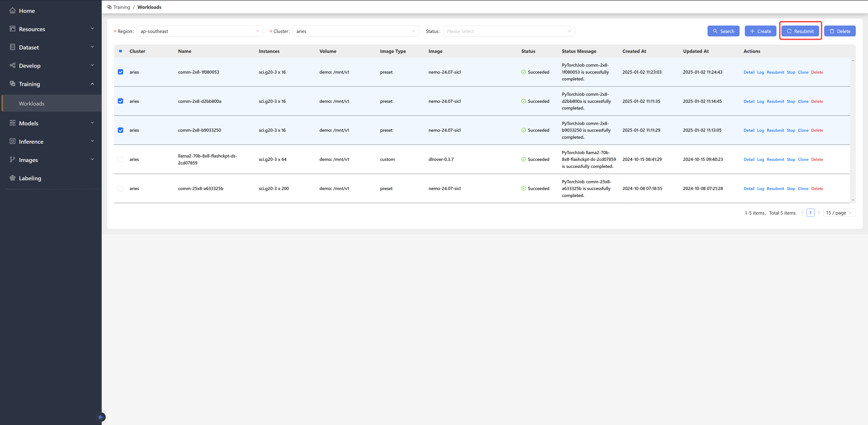Image resolution: width=868 pixels, height=425 pixels.
Task: View Log for comm-2x8-d2bb800a
Action: coord(760,101)
